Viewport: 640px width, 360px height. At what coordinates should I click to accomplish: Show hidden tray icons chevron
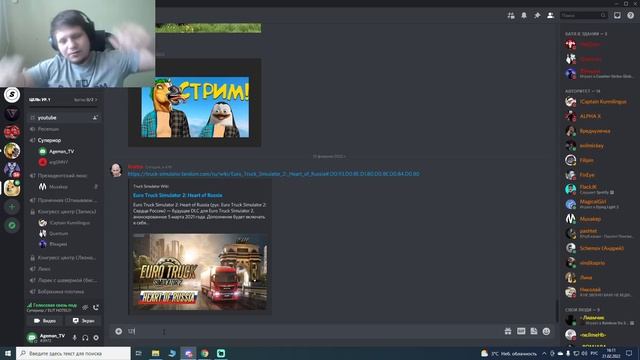coord(544,353)
